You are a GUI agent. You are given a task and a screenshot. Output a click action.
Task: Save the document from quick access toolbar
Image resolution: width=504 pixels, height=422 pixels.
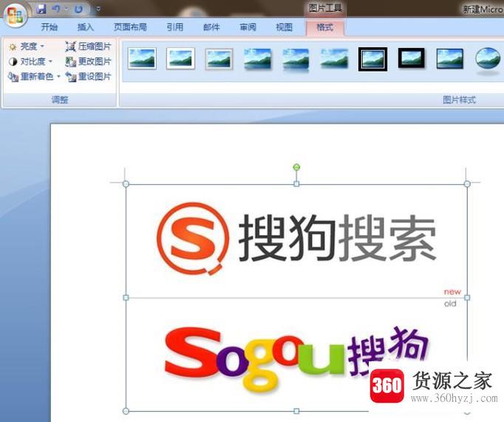click(41, 9)
